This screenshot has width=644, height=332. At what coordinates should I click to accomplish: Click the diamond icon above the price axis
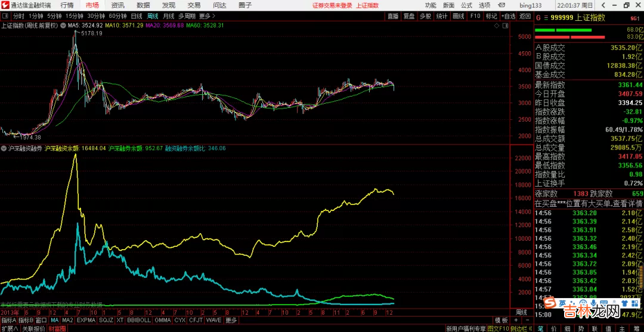click(x=496, y=26)
